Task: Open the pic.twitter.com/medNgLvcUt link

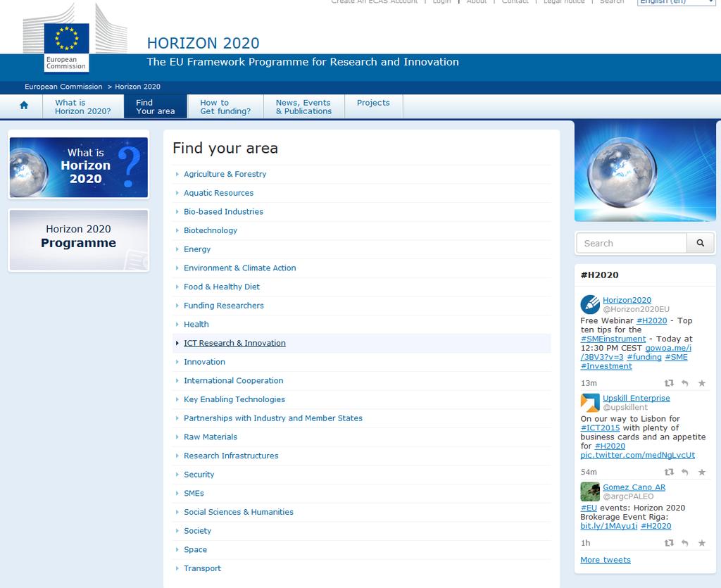Action: click(638, 455)
